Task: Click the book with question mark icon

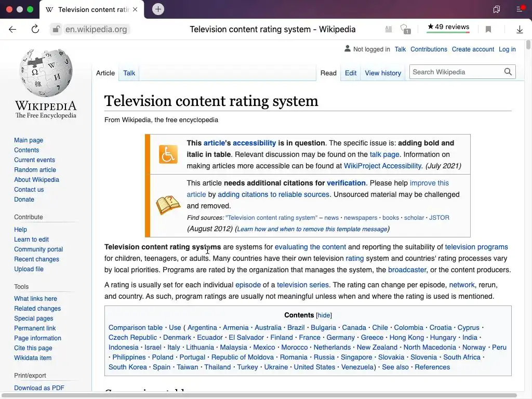Action: pos(168,205)
